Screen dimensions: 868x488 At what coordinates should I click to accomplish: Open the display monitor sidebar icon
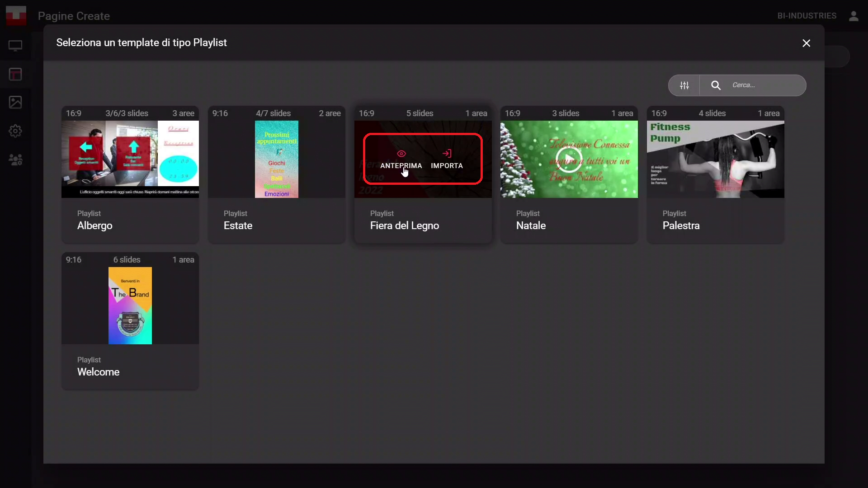pyautogui.click(x=15, y=46)
